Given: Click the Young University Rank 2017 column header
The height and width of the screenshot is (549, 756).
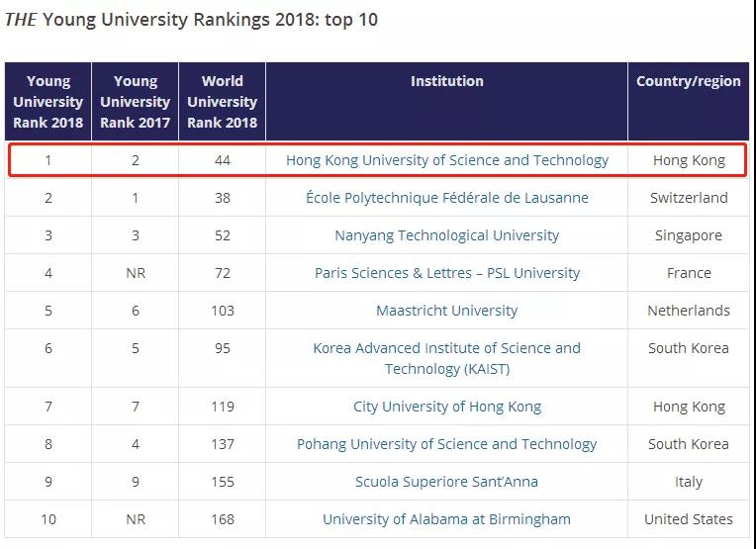Looking at the screenshot, I should (x=136, y=102).
